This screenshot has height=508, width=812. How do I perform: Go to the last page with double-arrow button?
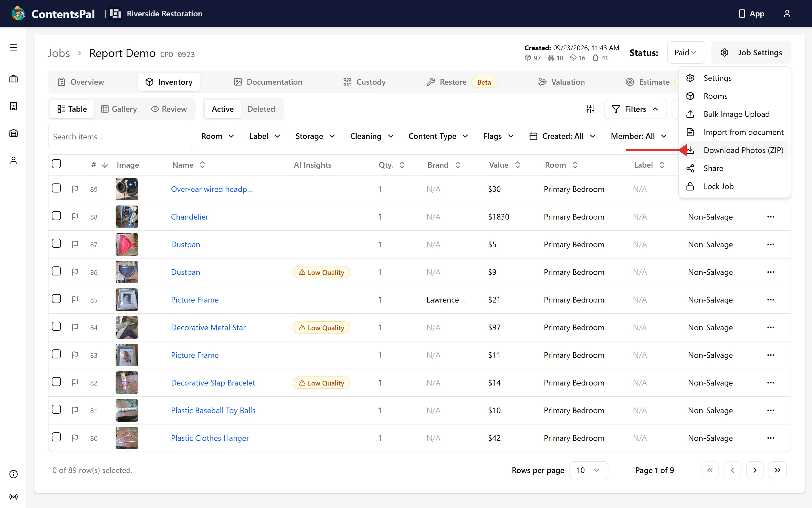tap(777, 470)
